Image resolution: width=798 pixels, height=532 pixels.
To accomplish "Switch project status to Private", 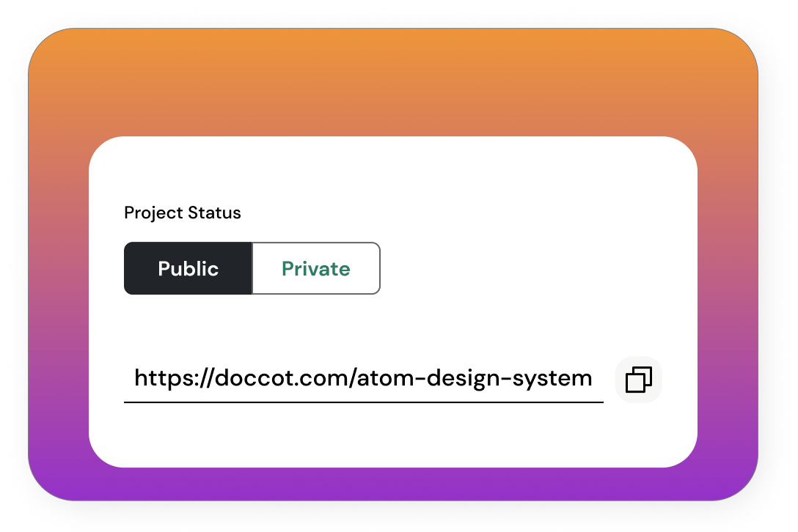I will (316, 269).
